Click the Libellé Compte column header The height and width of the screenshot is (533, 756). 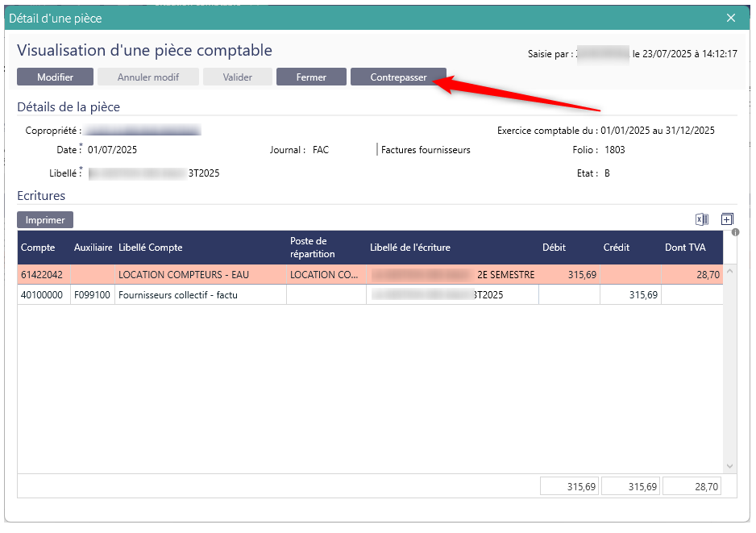(x=151, y=248)
